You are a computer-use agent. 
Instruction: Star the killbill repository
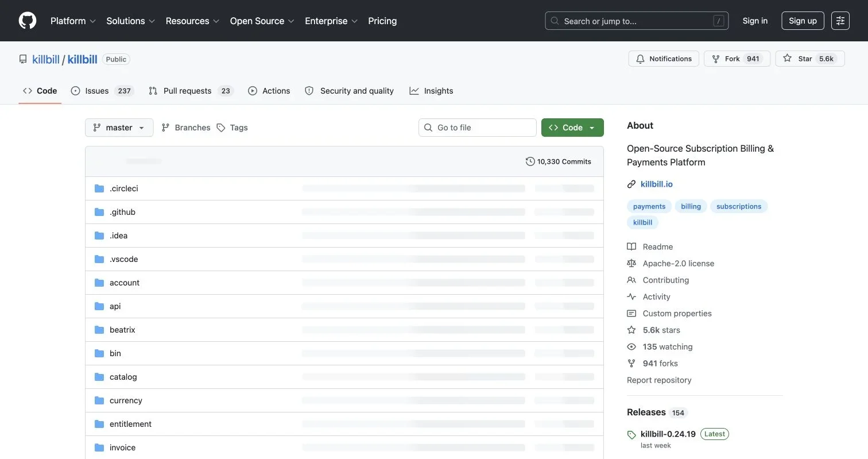point(810,59)
